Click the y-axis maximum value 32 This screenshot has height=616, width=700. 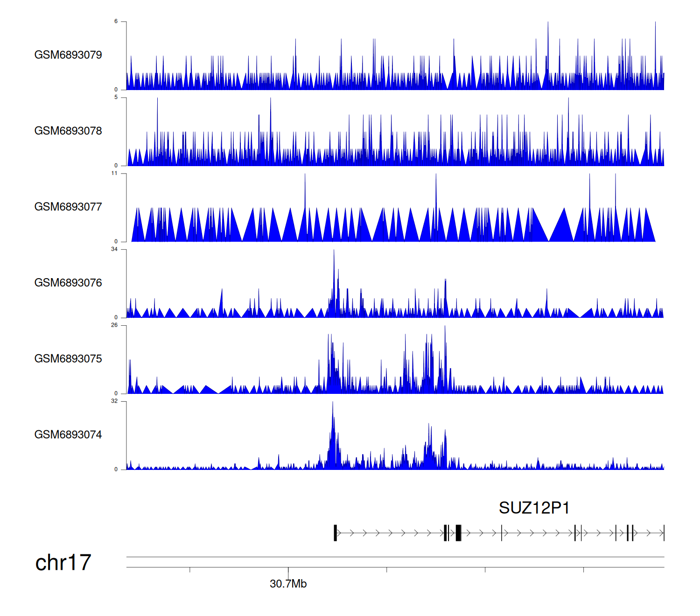(x=114, y=401)
